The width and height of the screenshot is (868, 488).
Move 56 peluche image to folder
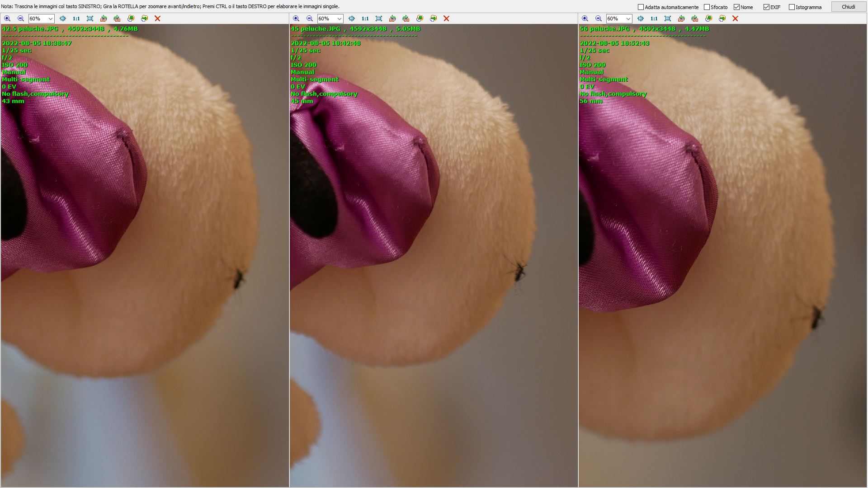tap(722, 19)
